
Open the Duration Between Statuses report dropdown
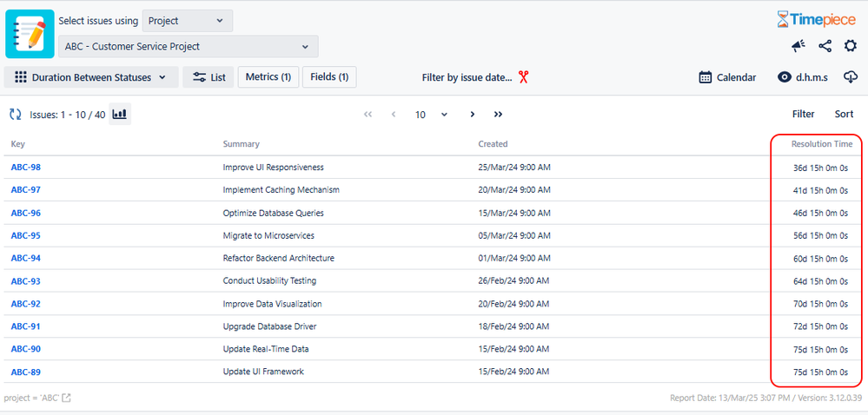coord(91,77)
